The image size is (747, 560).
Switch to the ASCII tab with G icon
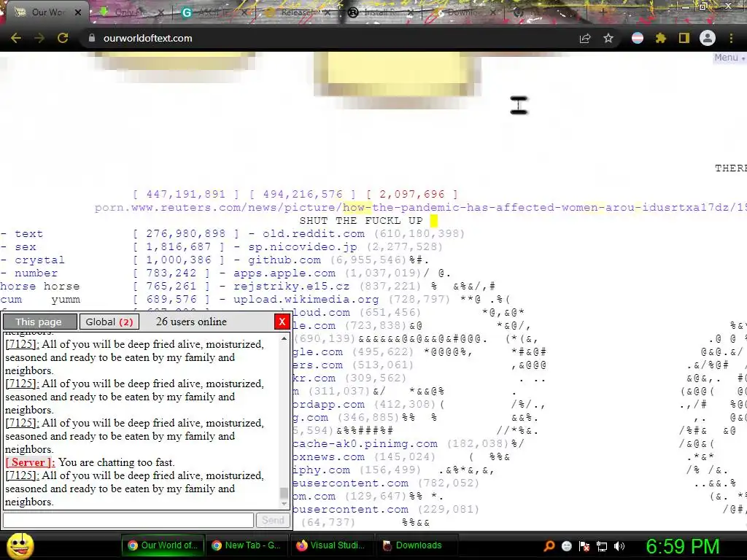click(214, 12)
